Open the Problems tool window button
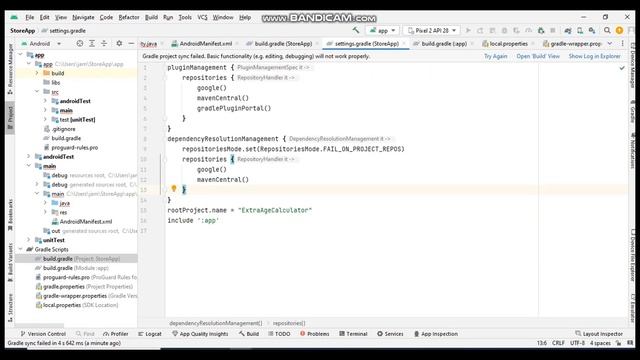 tap(315, 334)
